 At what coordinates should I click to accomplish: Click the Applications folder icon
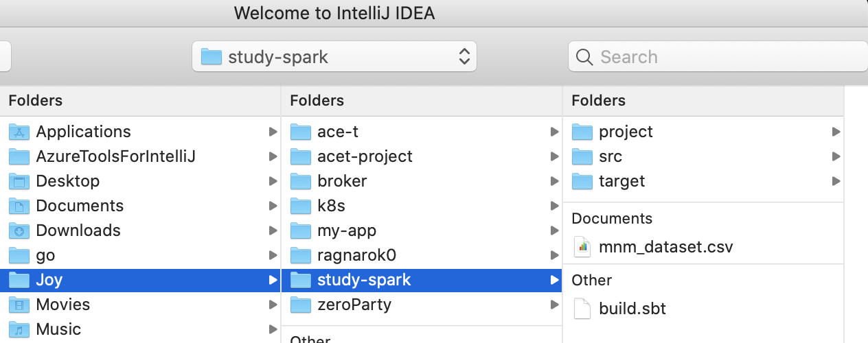[19, 132]
